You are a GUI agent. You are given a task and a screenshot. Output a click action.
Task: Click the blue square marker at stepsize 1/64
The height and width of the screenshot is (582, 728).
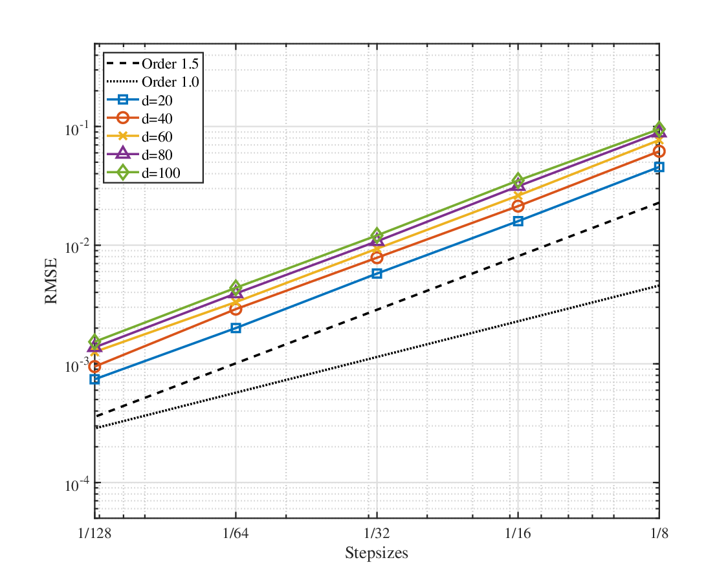(x=236, y=328)
